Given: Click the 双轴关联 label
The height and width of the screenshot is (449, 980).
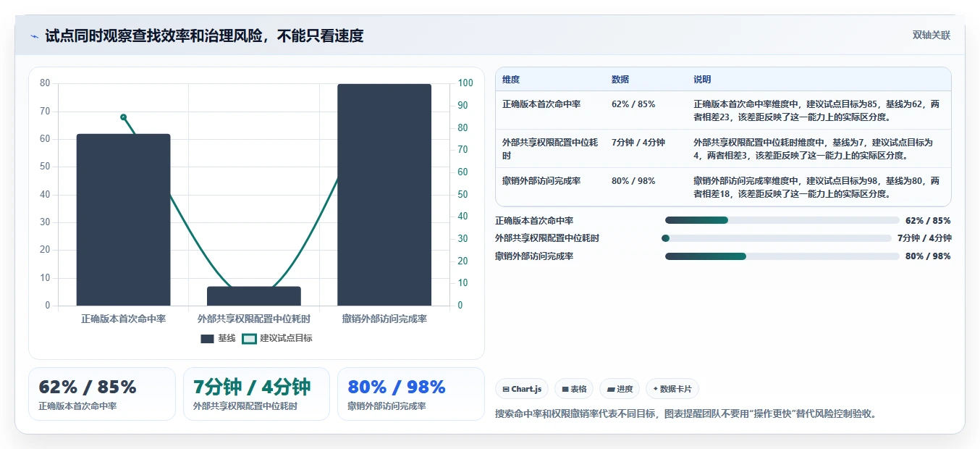Looking at the screenshot, I should click(931, 35).
